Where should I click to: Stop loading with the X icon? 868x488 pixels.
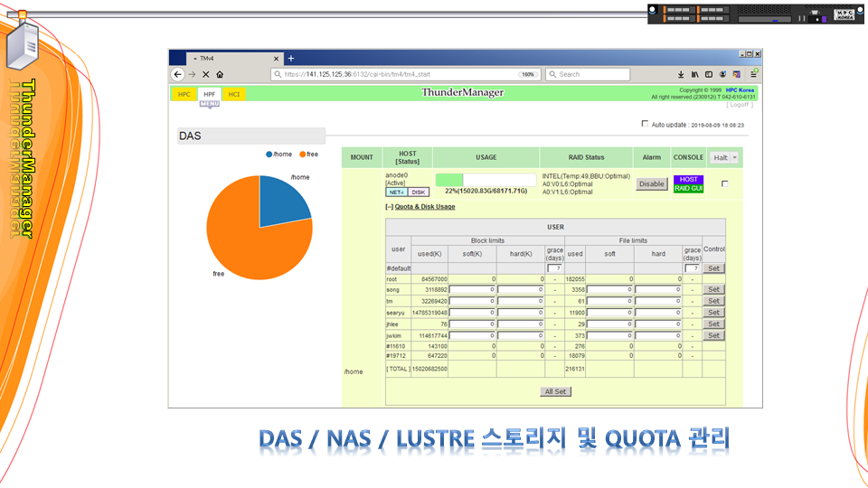[205, 74]
